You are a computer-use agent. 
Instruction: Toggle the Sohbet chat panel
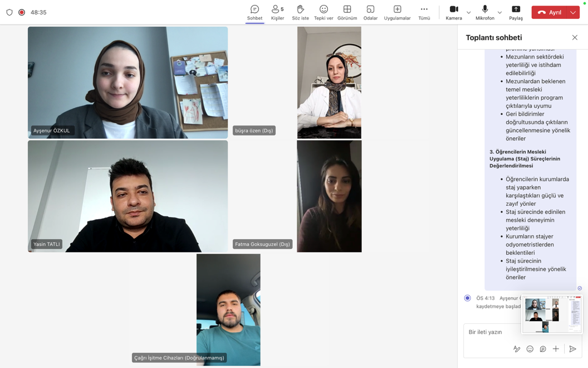(254, 12)
